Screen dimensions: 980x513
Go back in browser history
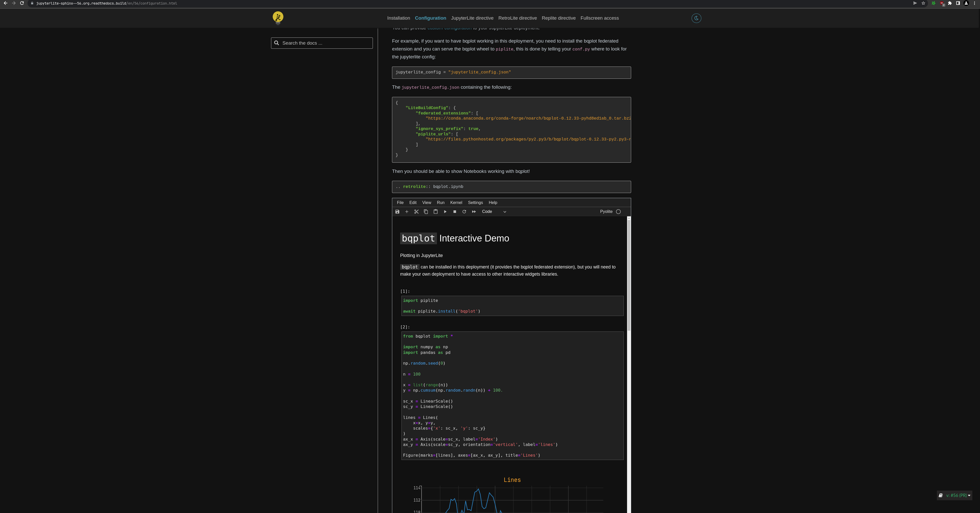click(5, 3)
